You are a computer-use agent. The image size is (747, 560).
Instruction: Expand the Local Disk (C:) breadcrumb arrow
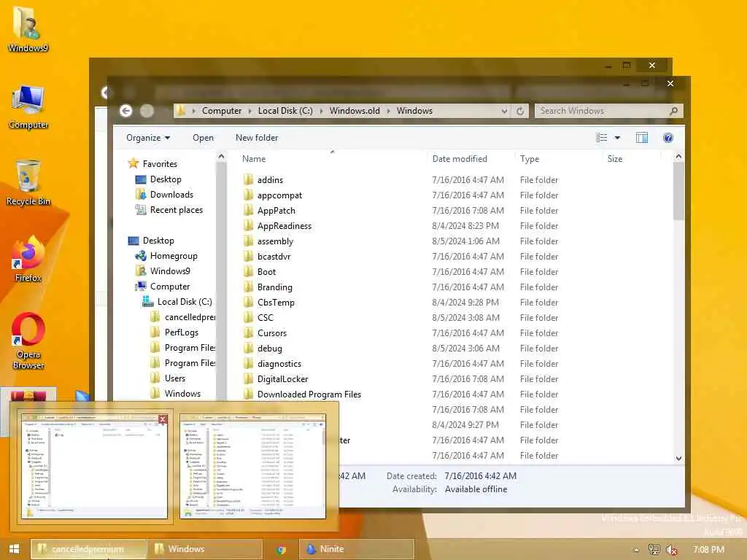point(321,111)
